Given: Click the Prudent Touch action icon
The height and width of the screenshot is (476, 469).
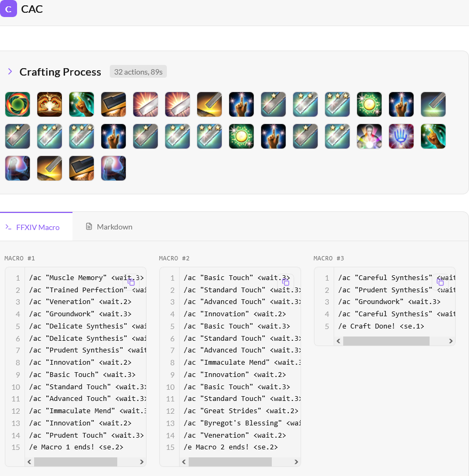Looking at the screenshot, I should pyautogui.click(x=433, y=104).
